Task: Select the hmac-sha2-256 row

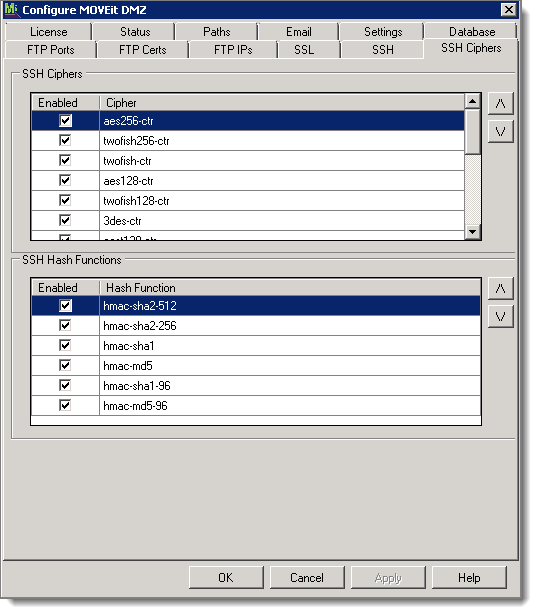Action: click(256, 325)
